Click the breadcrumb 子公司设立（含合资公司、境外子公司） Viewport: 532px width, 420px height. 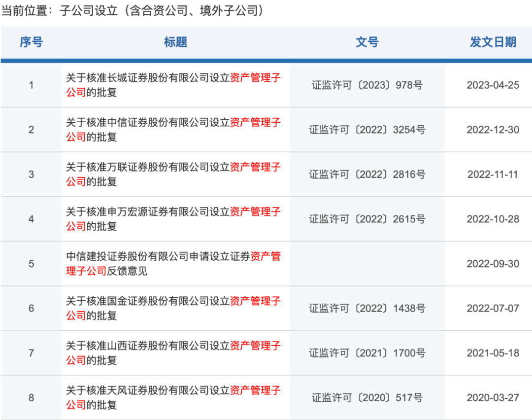coord(162,10)
